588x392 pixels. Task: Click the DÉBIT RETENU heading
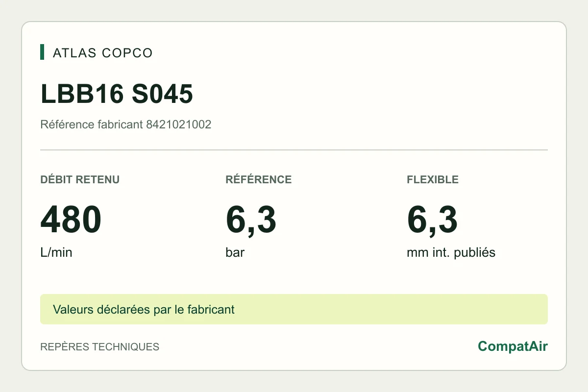click(80, 179)
